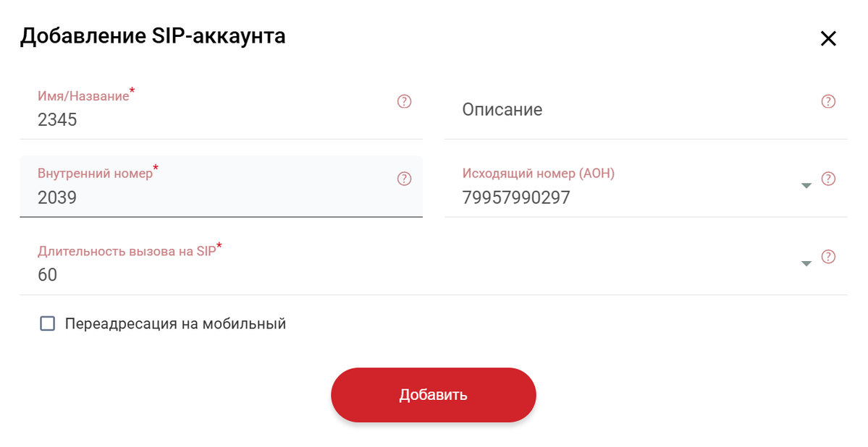The height and width of the screenshot is (447, 868).
Task: Show help for Внутренний номер field
Action: (x=404, y=179)
